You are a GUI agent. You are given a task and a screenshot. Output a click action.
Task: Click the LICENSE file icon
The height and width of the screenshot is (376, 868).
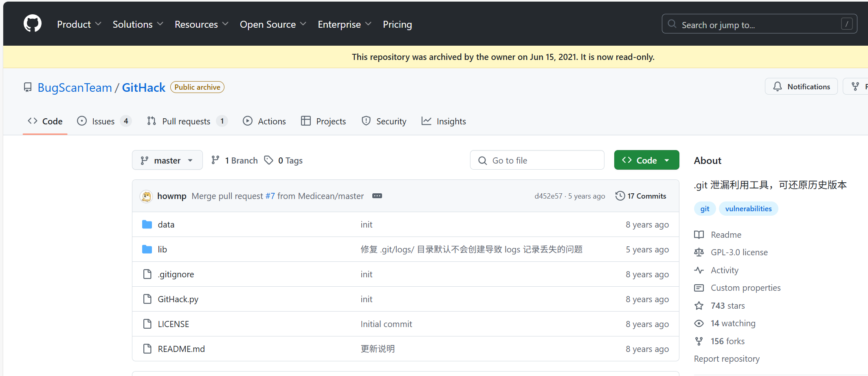pyautogui.click(x=147, y=324)
